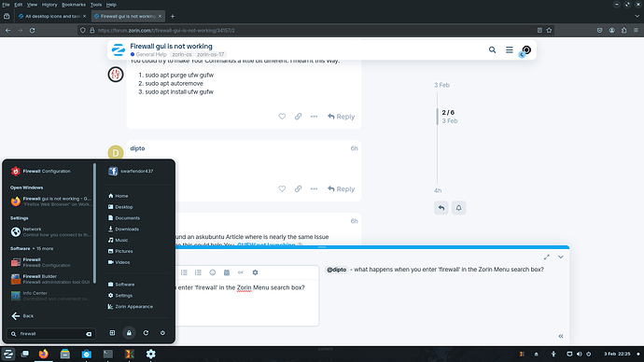The image size is (644, 362).
Task: Copy link of the ufw purge post
Action: pyautogui.click(x=298, y=117)
